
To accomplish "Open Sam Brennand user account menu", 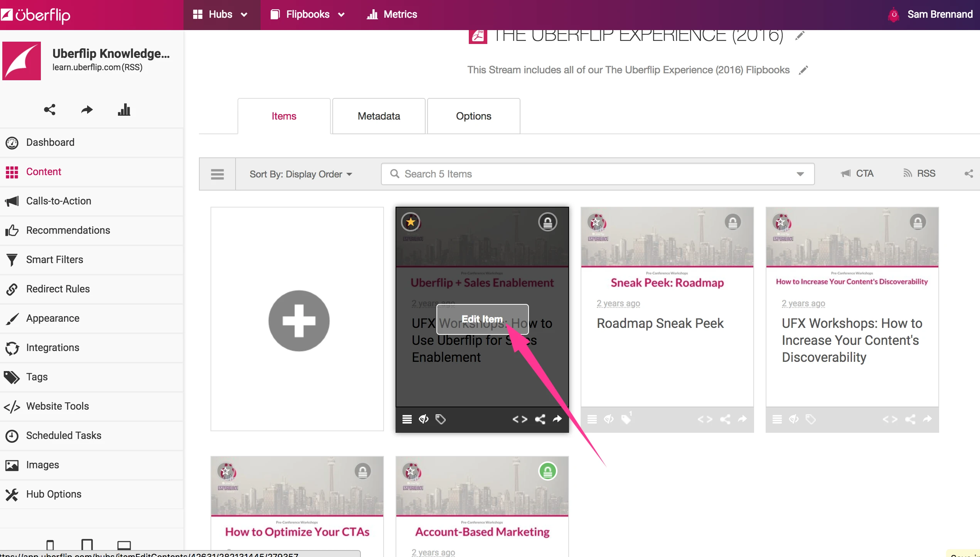I will (x=930, y=15).
